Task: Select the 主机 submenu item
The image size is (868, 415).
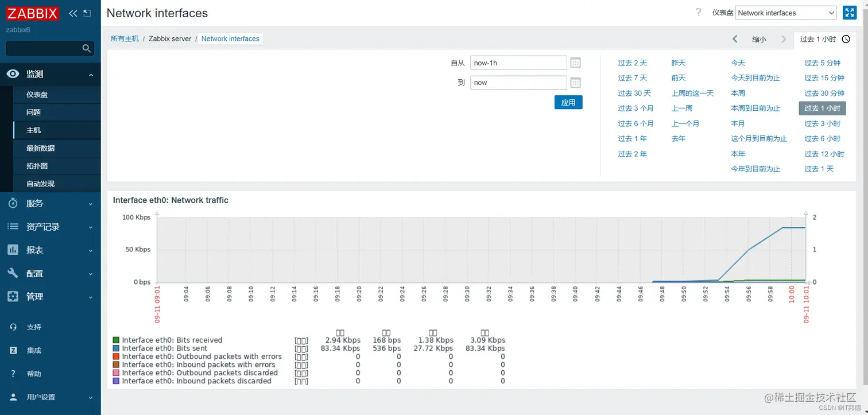Action: coord(57,130)
